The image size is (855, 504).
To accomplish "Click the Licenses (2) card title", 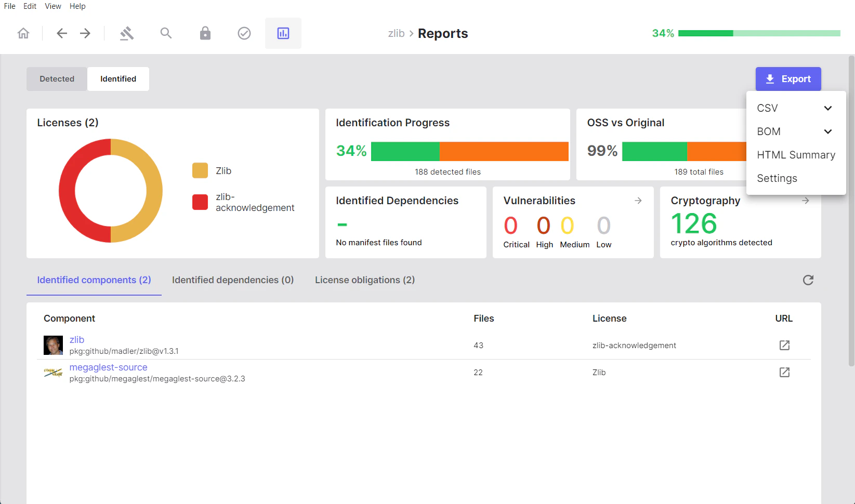I will (68, 123).
